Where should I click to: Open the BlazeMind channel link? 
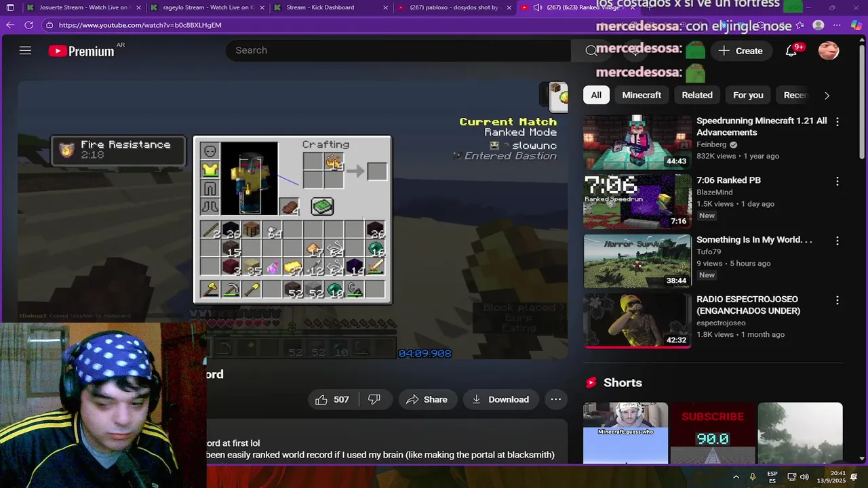click(715, 192)
